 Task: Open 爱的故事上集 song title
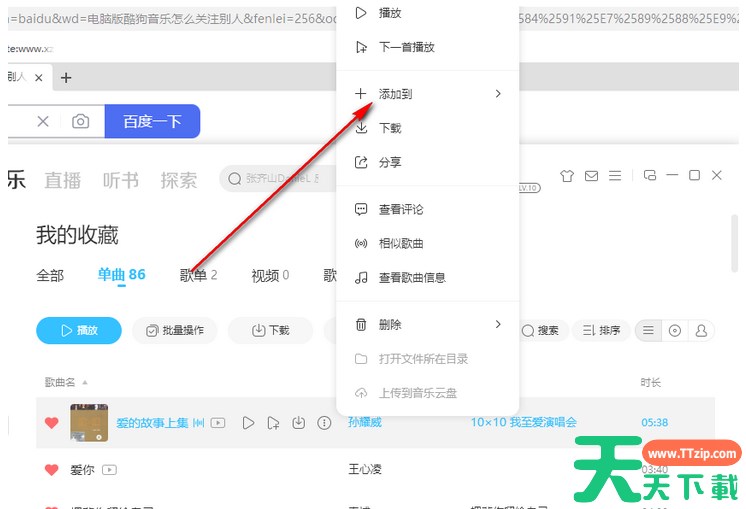(x=152, y=423)
